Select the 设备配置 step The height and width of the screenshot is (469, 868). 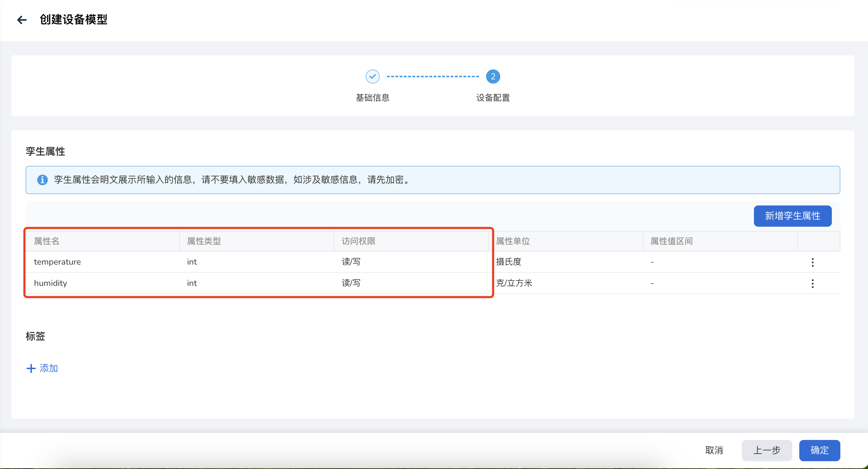493,98
